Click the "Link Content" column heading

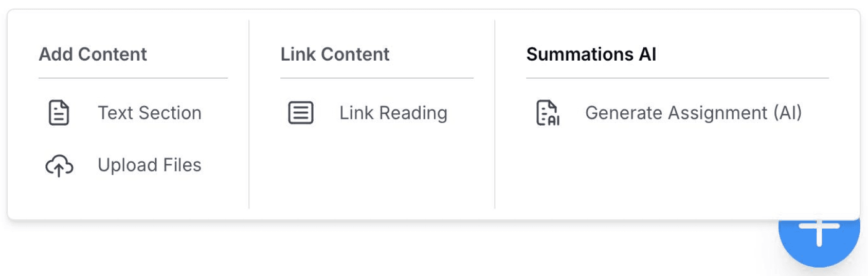tap(335, 54)
